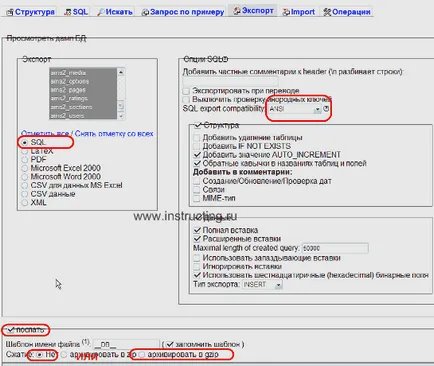This screenshot has height=366, width=434.
Task: Toggle Выключить проверку инородных ключей checkbox
Action: click(x=186, y=99)
